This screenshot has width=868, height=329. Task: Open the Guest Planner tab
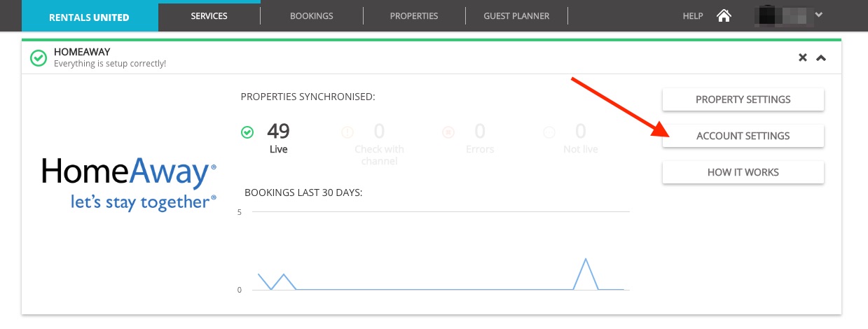(516, 16)
